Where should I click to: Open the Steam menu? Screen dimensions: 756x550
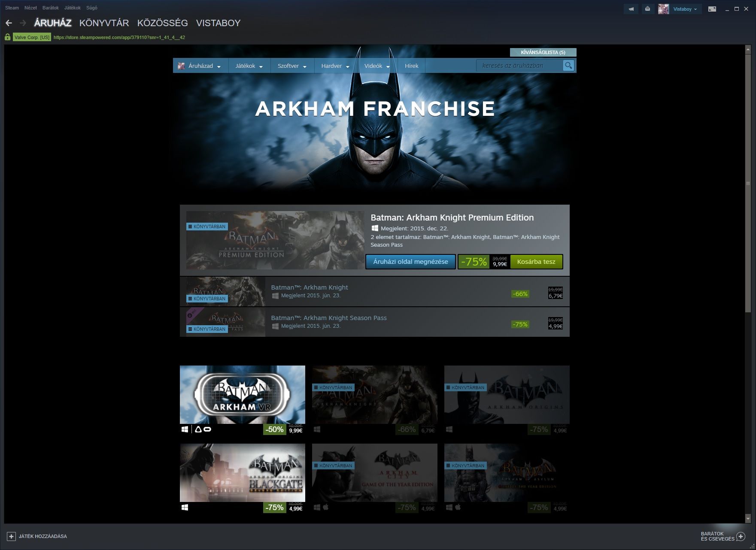[12, 8]
